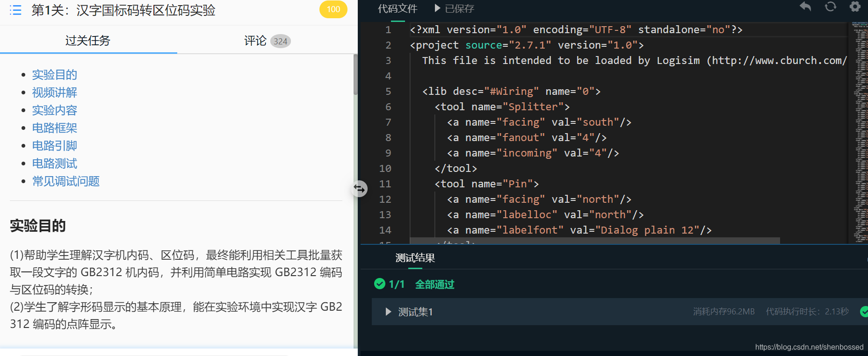Open the 电路引脚 link
The image size is (868, 356).
55,146
